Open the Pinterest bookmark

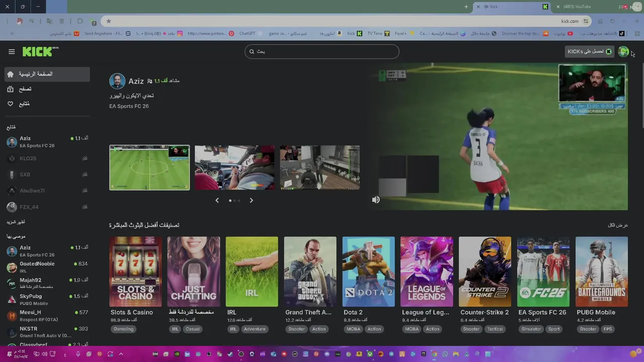[x=210, y=34]
